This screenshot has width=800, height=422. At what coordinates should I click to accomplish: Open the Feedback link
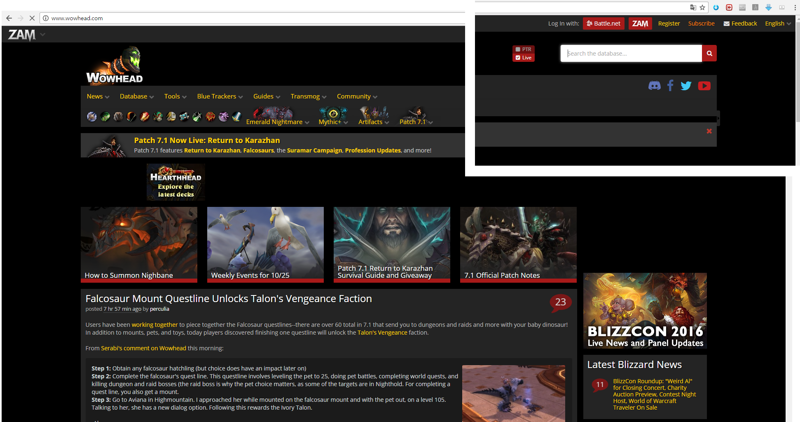click(x=740, y=23)
